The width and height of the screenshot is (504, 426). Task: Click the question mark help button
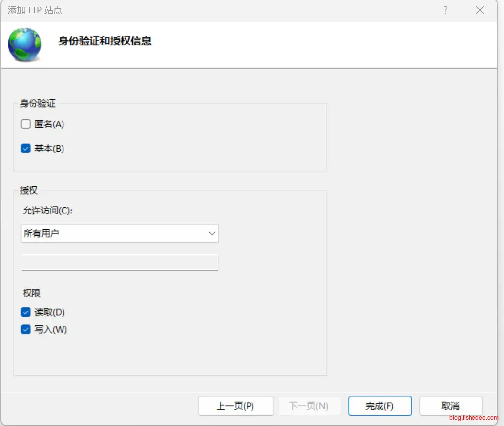445,10
